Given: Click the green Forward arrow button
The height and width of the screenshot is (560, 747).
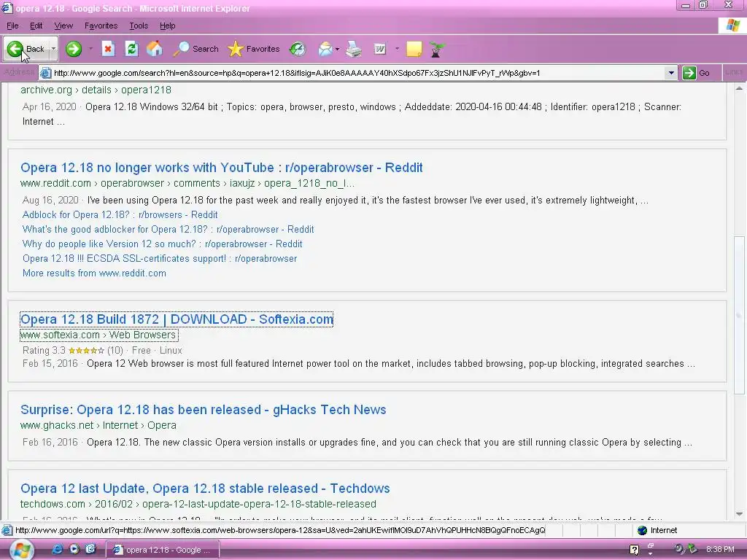Looking at the screenshot, I should [x=74, y=49].
